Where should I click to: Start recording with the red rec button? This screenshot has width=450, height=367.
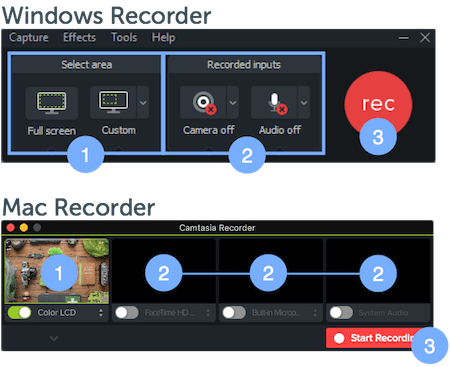coord(378,104)
